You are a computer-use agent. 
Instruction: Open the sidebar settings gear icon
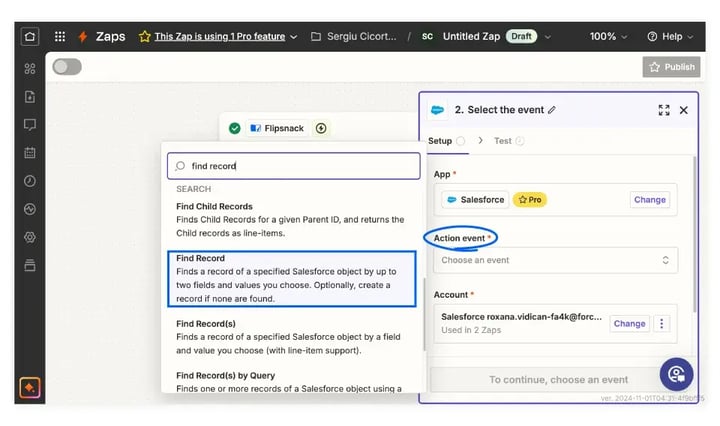[x=30, y=237]
